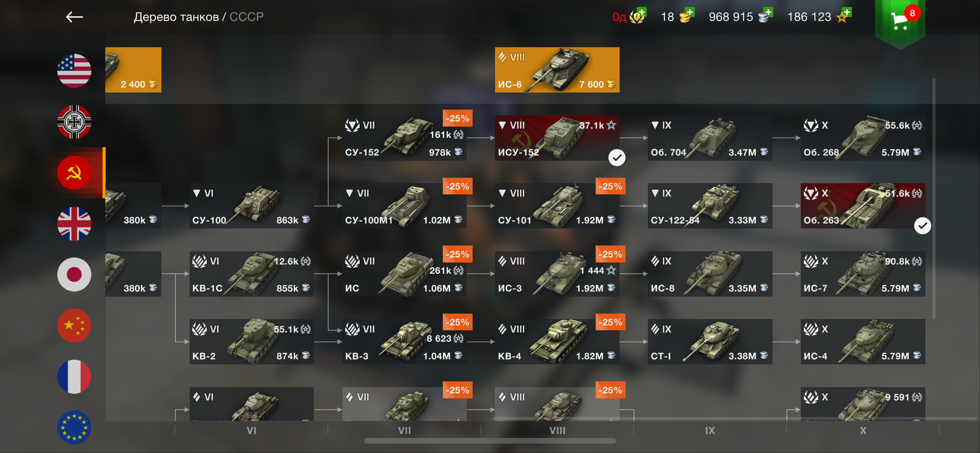Toggle the checkmark on ИСУ-152
Screen dimensions: 980x453
617,158
